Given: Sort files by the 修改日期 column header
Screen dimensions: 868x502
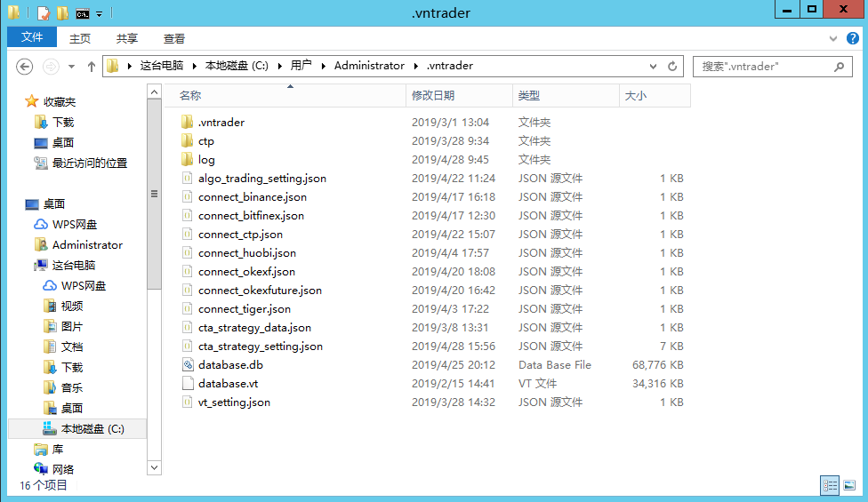Looking at the screenshot, I should (433, 95).
